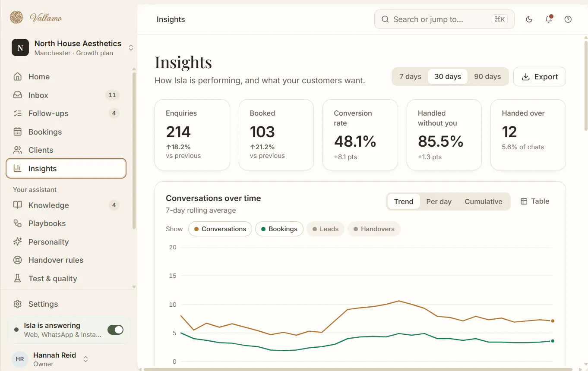
Task: Click the main vertical scrollbar thumb
Action: (586, 85)
